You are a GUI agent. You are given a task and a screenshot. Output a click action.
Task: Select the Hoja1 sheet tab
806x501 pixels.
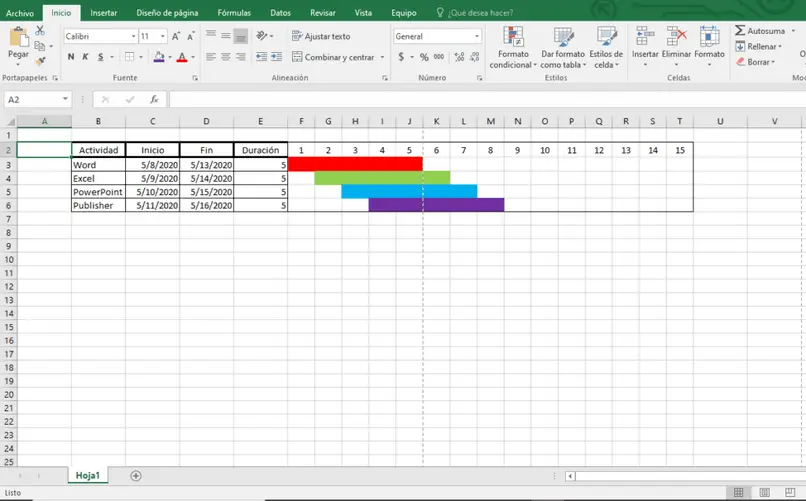click(x=87, y=476)
